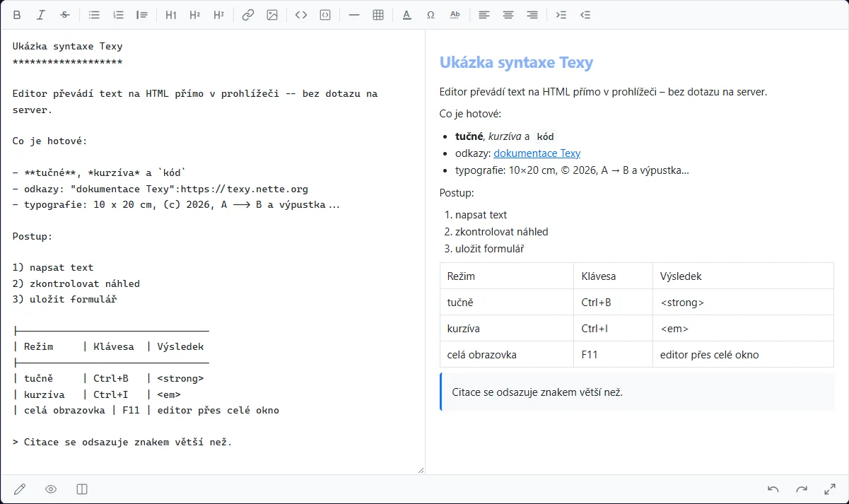Switch to edit-only mode (pencil icon)
The height and width of the screenshot is (504, 849).
[x=20, y=489]
